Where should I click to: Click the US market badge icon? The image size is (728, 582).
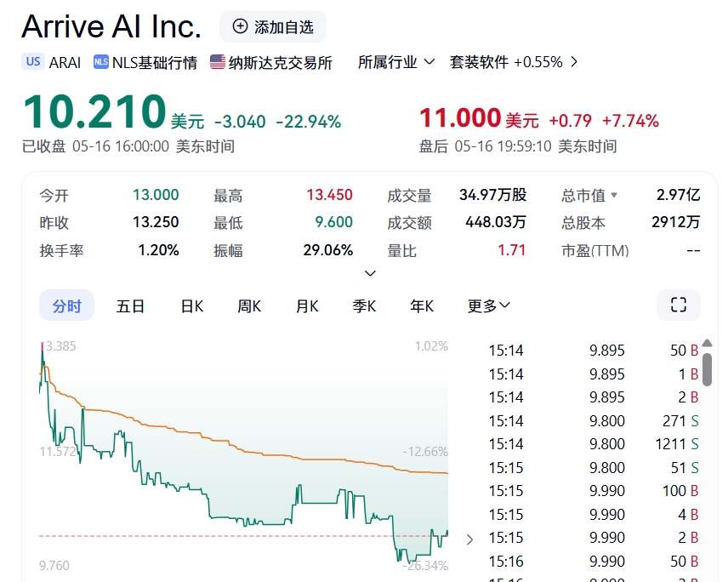tap(33, 61)
